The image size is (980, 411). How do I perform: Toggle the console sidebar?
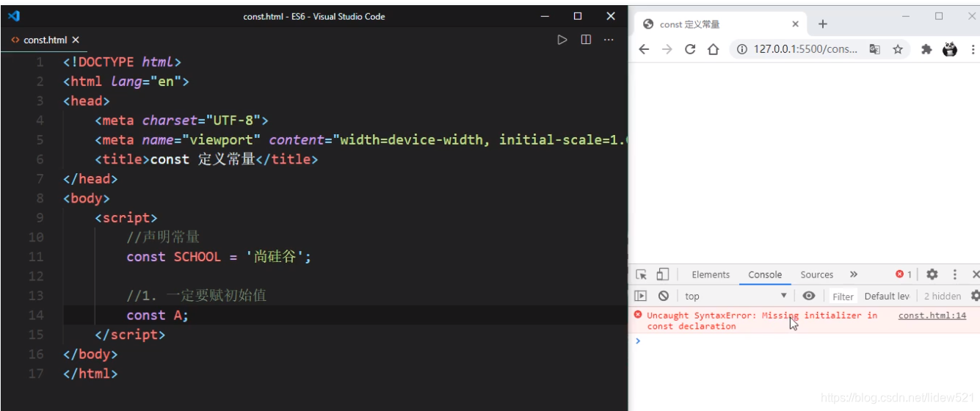641,296
